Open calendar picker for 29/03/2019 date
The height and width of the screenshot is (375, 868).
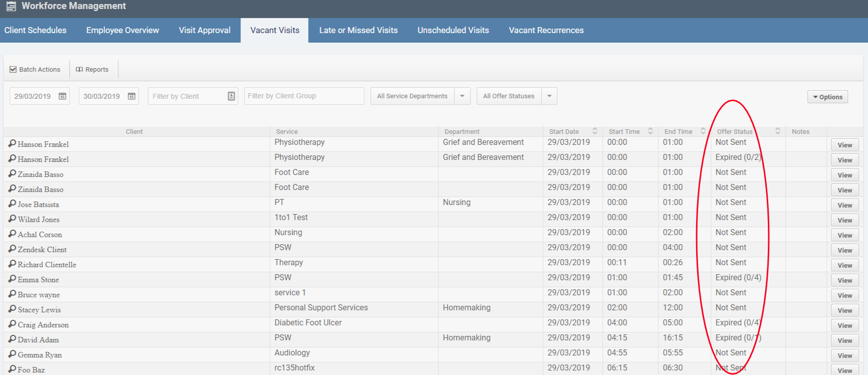(x=63, y=96)
